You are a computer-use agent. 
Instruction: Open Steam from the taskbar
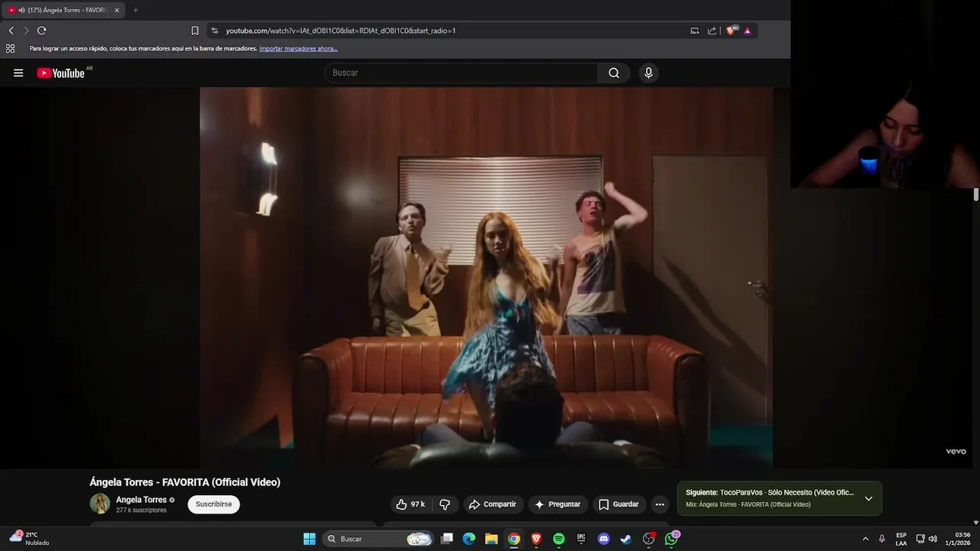626,539
